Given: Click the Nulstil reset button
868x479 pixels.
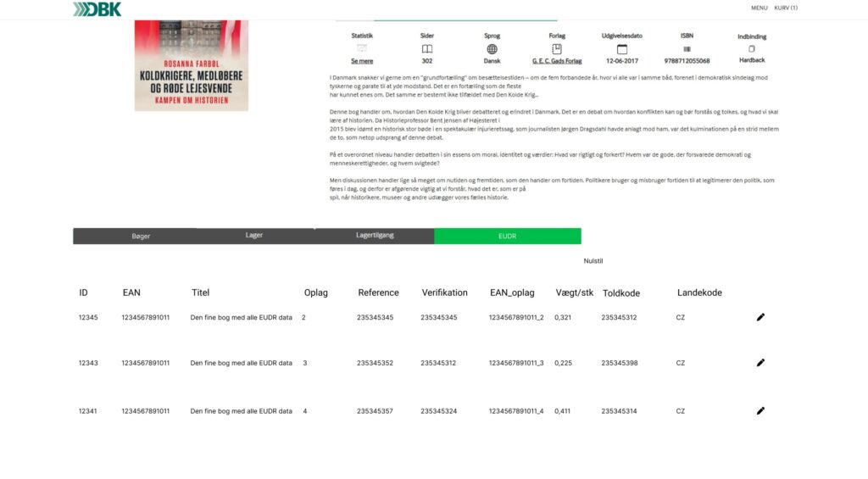Looking at the screenshot, I should [x=593, y=260].
